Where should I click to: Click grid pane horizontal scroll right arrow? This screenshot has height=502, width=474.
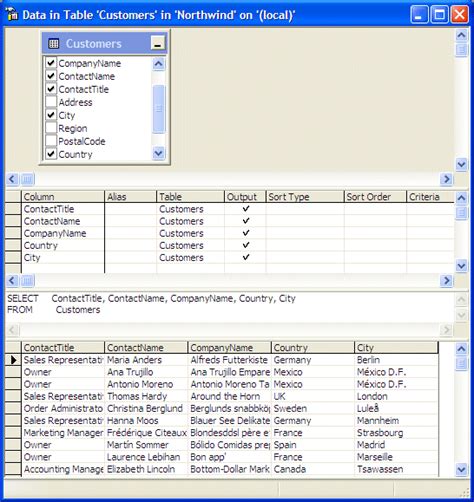[x=446, y=280]
